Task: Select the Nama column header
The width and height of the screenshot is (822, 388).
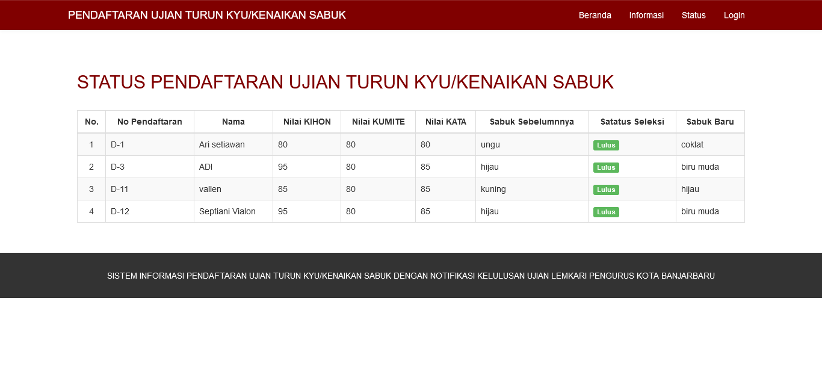Action: pos(233,122)
